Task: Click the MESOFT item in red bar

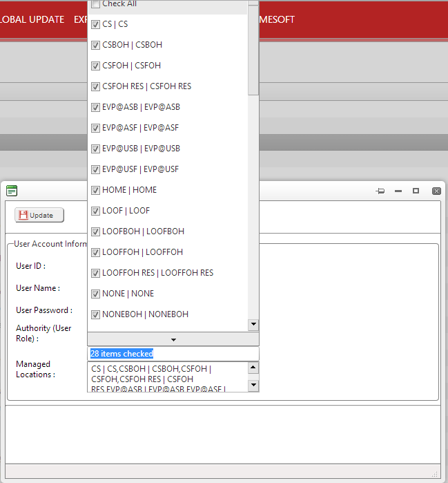Action: 277,19
